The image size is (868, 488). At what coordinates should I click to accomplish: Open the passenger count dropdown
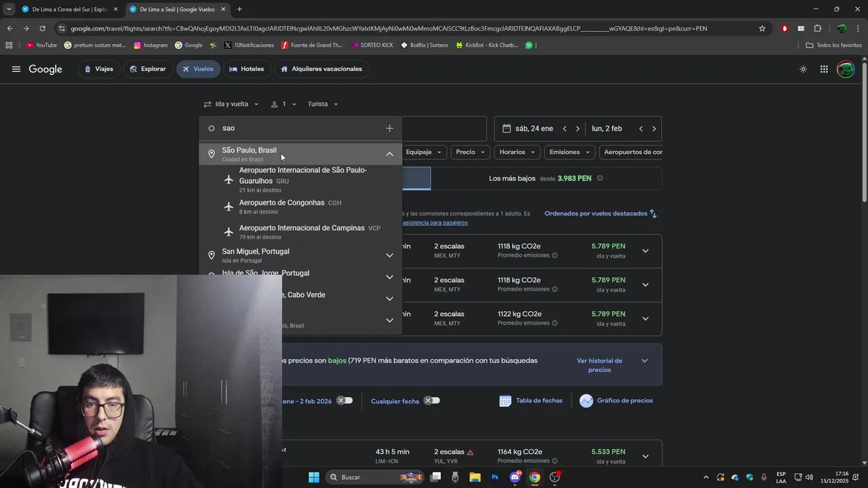[283, 104]
